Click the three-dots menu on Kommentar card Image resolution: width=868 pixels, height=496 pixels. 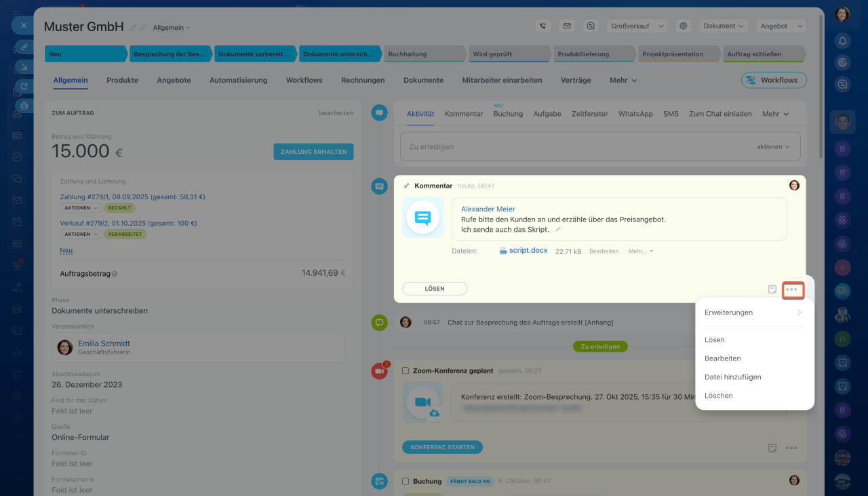tap(792, 289)
